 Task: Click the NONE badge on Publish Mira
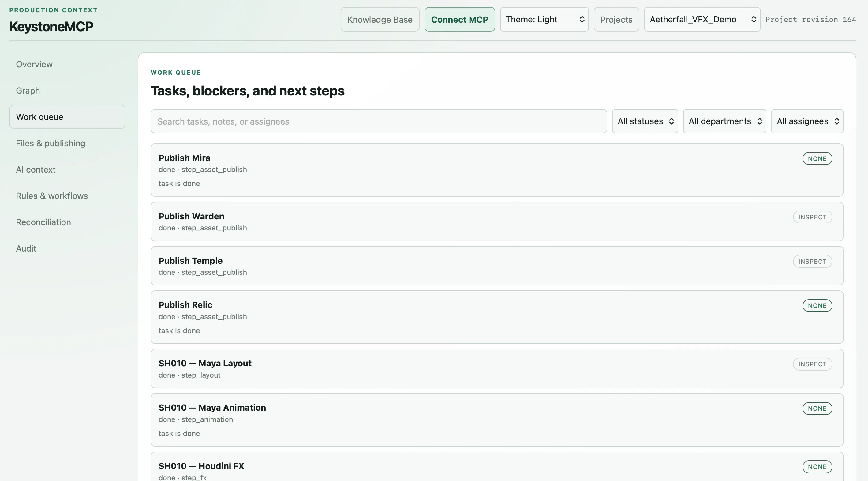[817, 158]
